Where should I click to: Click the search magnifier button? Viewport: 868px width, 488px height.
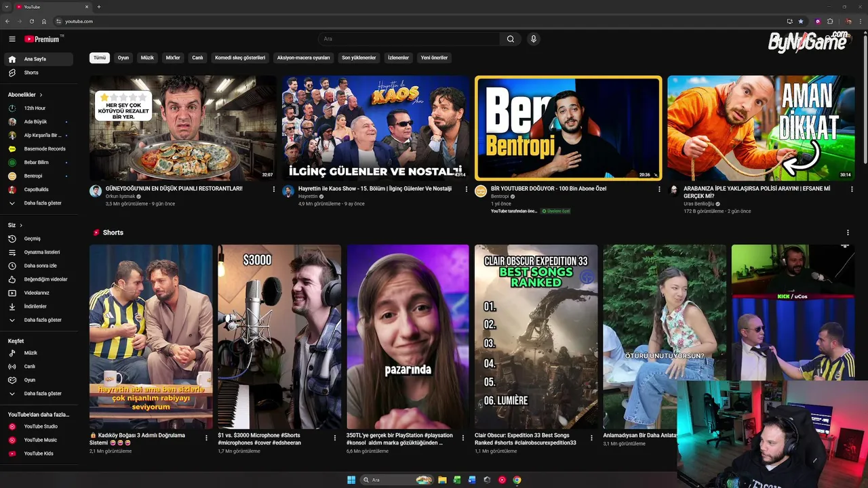(x=511, y=39)
